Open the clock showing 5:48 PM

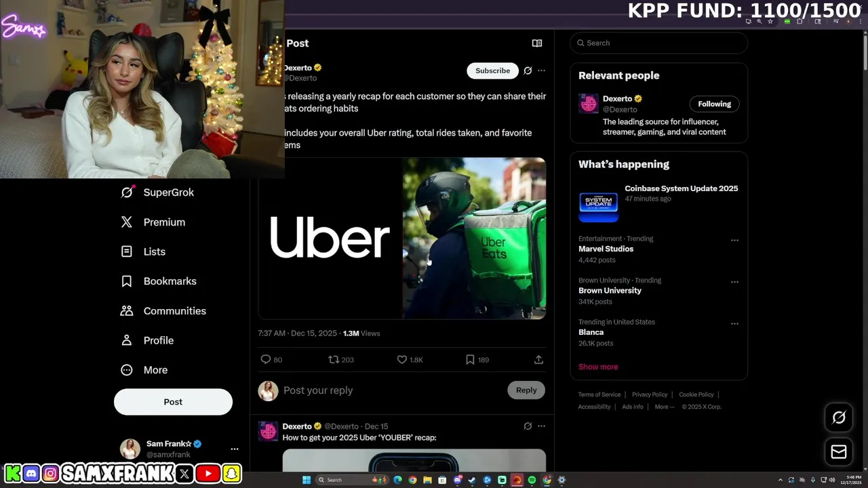point(851,480)
